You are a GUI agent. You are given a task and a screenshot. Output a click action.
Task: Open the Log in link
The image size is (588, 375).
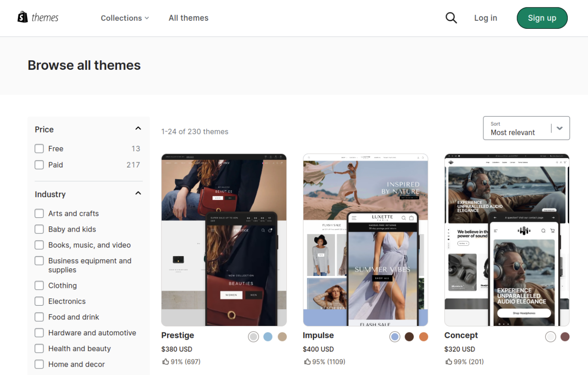point(486,18)
